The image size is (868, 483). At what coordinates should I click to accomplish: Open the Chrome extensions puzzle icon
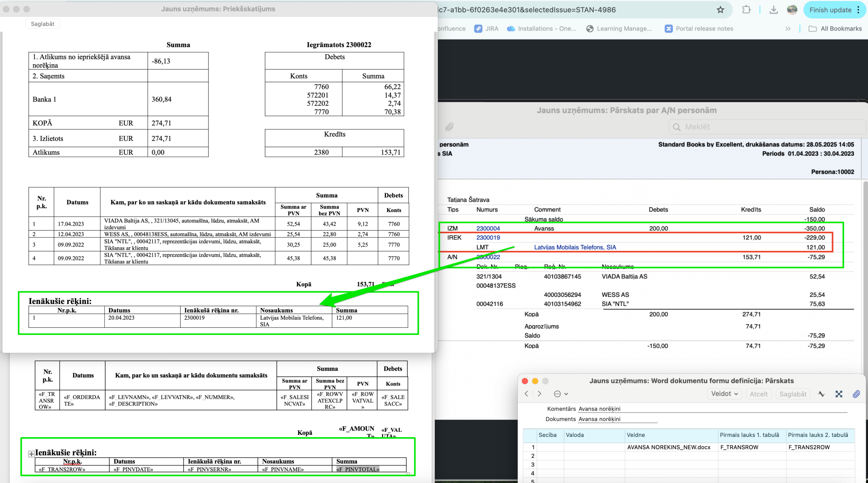tap(746, 10)
